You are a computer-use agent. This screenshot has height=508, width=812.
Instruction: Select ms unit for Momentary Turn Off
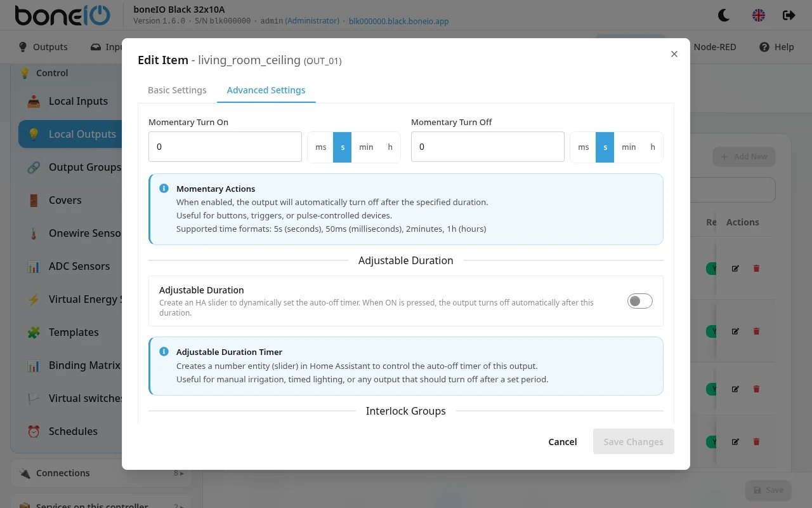tap(584, 147)
